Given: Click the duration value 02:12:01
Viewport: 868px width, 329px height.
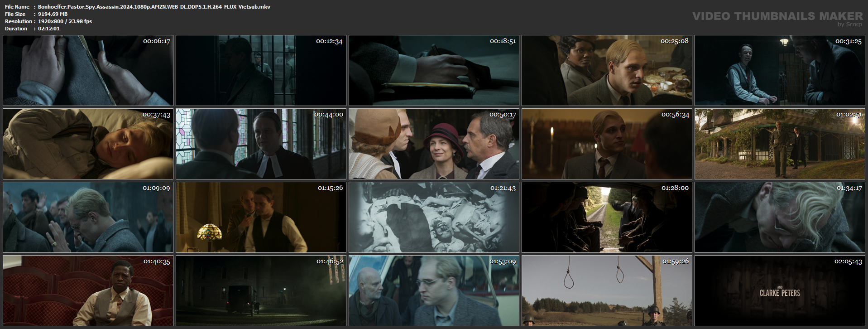Looking at the screenshot, I should click(49, 29).
